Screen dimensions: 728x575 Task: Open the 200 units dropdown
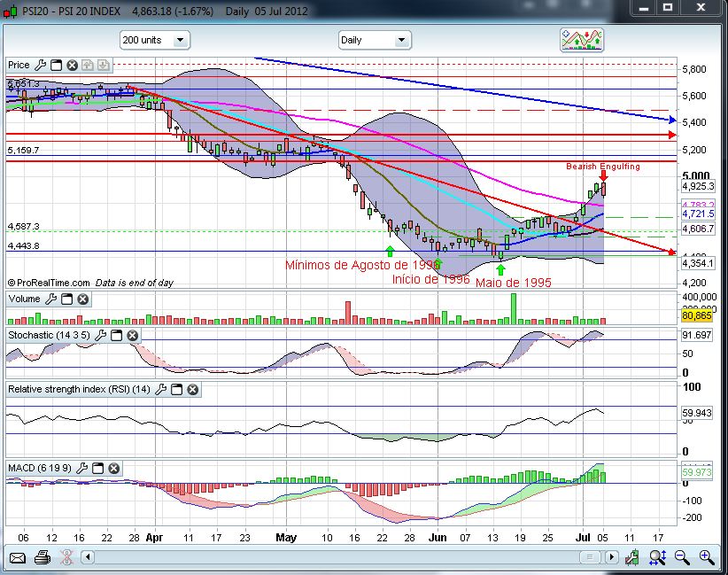pos(180,41)
